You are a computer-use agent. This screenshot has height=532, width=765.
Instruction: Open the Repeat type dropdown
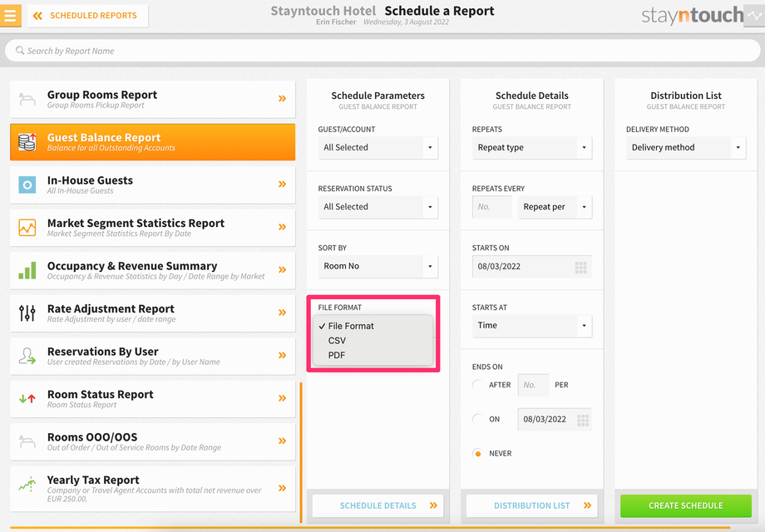pos(532,148)
